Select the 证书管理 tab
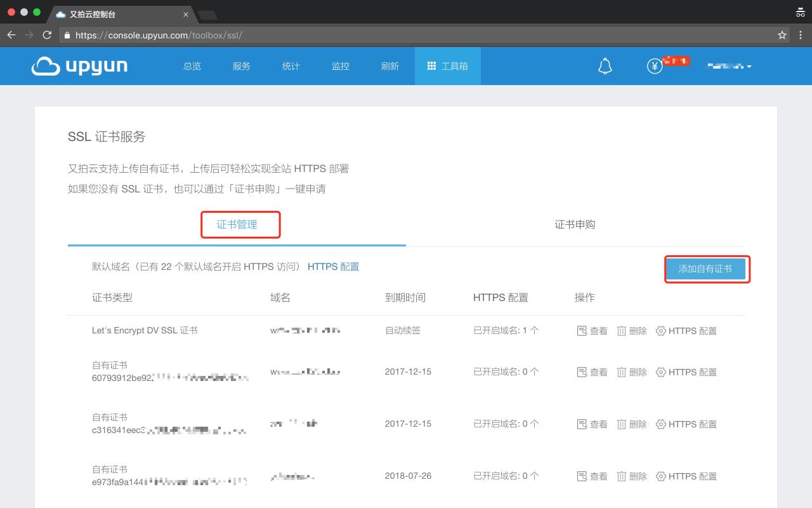This screenshot has height=508, width=812. click(237, 225)
